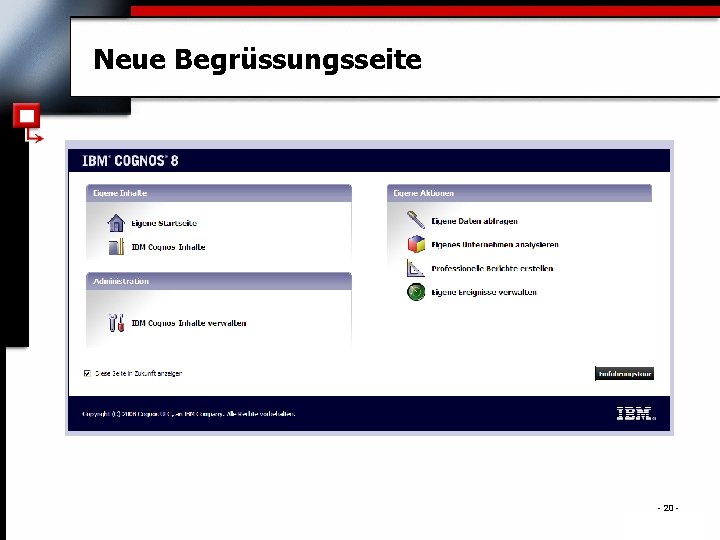
Task: Click the copyright notice in the footer
Action: point(189,414)
